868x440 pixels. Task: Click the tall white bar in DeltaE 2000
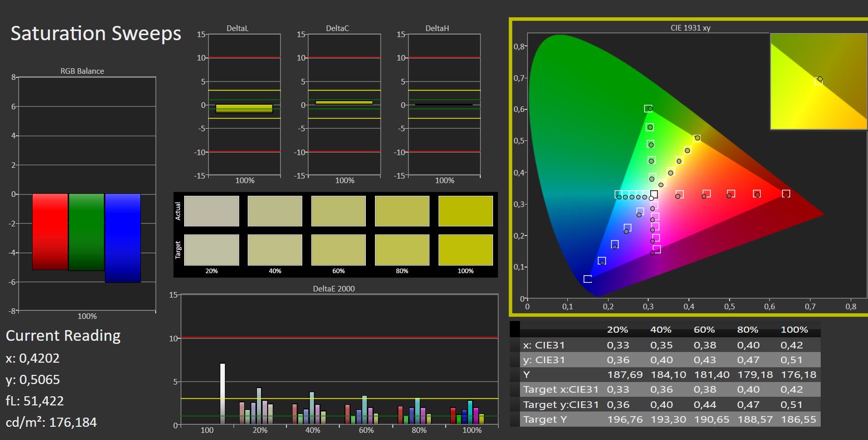tap(222, 393)
